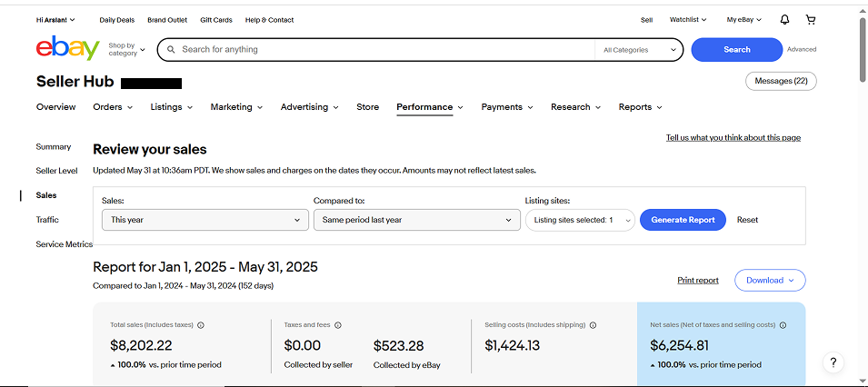
Task: Open the All Categories dropdown
Action: coord(639,50)
